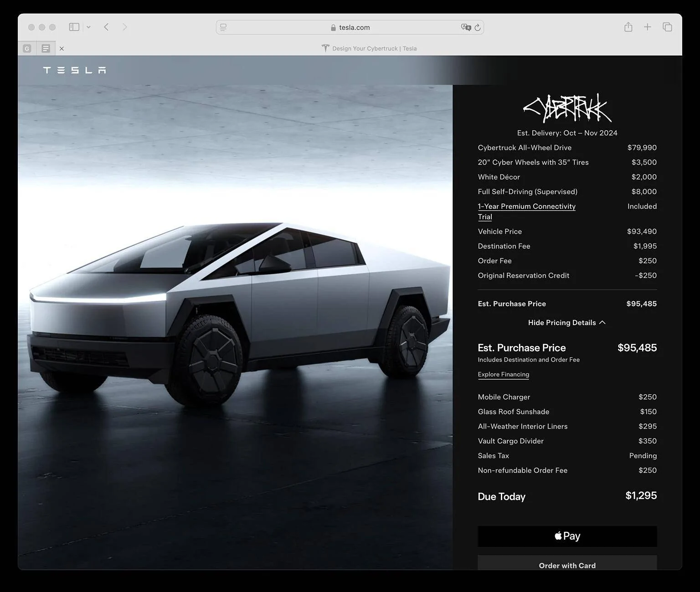Click the $8,000 price value
This screenshot has height=592, width=700.
coord(644,192)
